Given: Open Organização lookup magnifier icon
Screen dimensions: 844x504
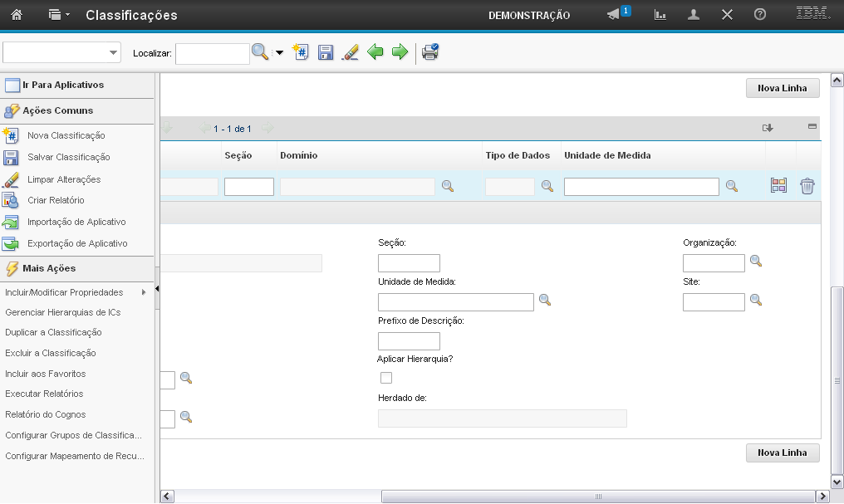Looking at the screenshot, I should (756, 261).
